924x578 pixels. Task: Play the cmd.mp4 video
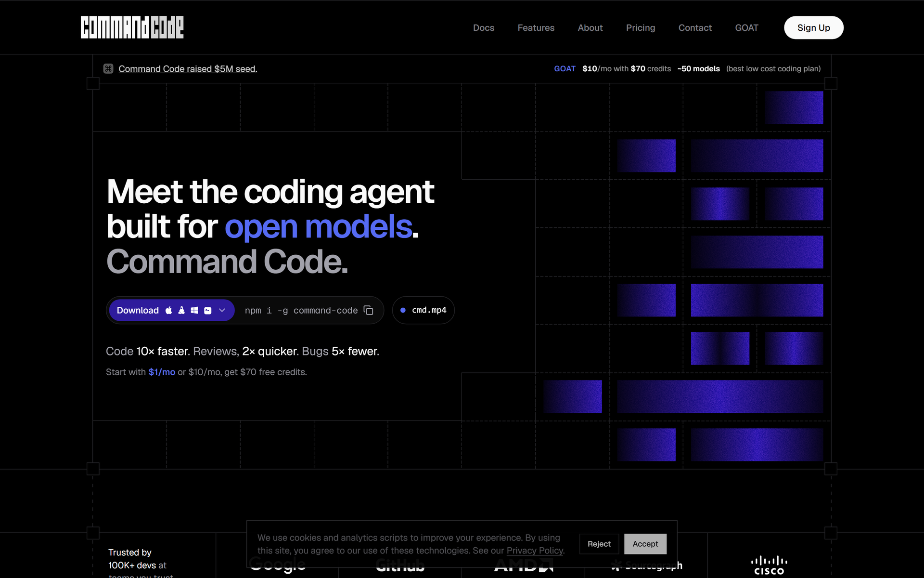click(x=423, y=310)
